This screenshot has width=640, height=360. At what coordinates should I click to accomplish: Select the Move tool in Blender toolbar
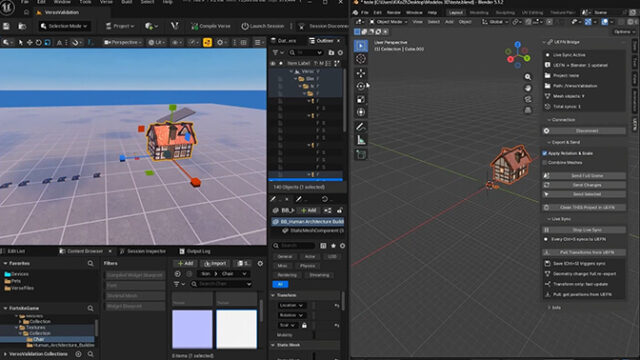(361, 73)
